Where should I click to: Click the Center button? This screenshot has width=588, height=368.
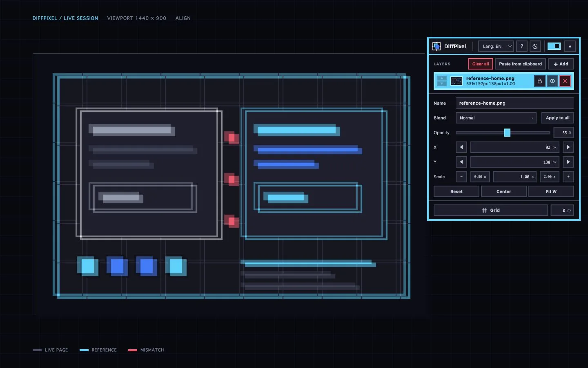pos(503,191)
